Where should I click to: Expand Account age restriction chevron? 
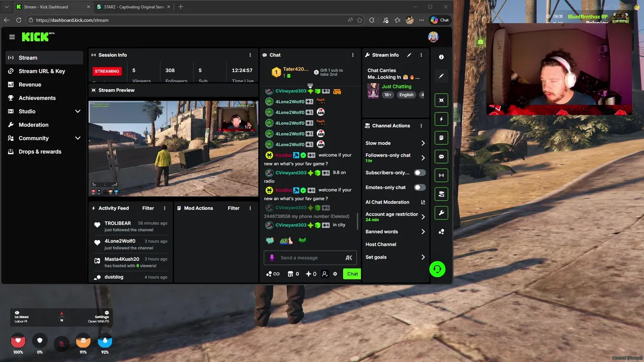click(x=423, y=217)
